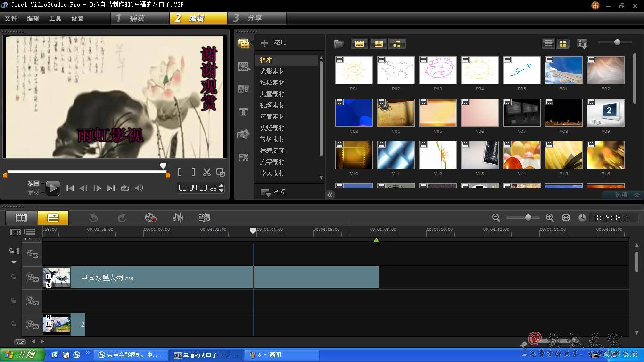Open the 文件 menu
The image size is (644, 362).
click(x=11, y=18)
